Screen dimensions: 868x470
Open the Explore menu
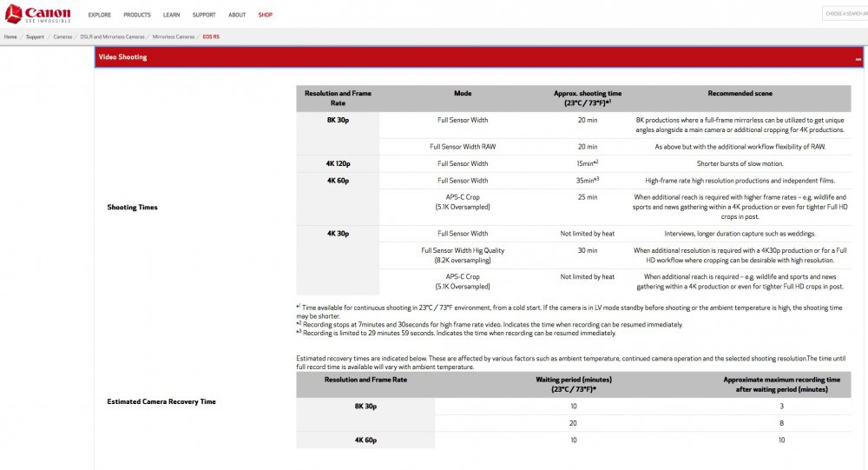tap(99, 15)
